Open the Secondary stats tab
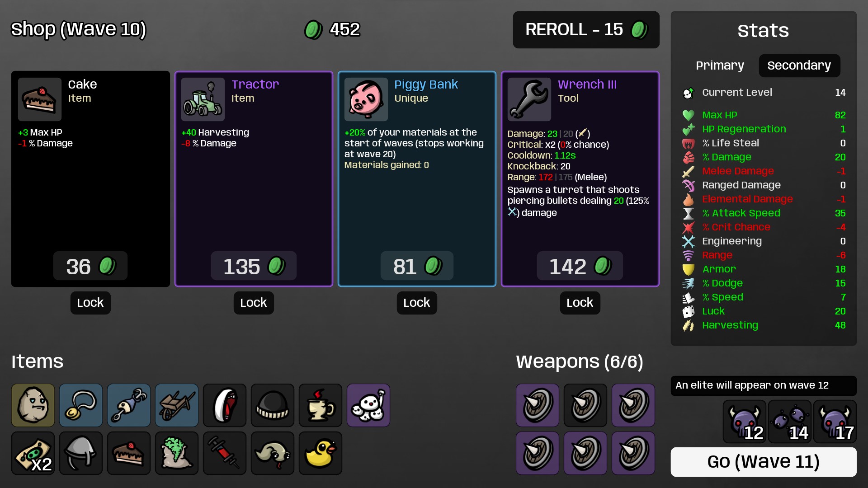Viewport: 868px width, 488px height. point(799,66)
